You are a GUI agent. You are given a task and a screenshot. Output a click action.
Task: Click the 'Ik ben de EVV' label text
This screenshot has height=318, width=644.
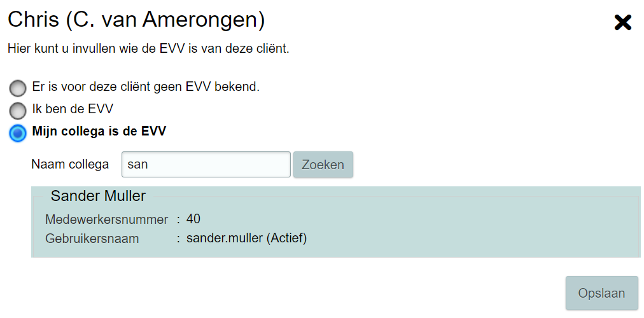pos(73,109)
